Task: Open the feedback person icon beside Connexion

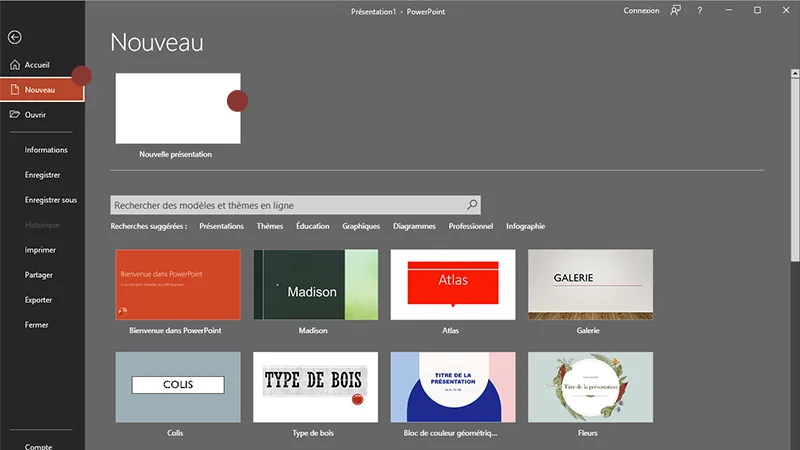Action: [x=676, y=10]
